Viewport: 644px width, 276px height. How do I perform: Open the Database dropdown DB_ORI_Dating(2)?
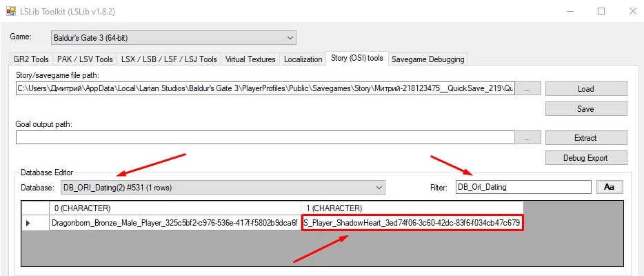[x=223, y=187]
